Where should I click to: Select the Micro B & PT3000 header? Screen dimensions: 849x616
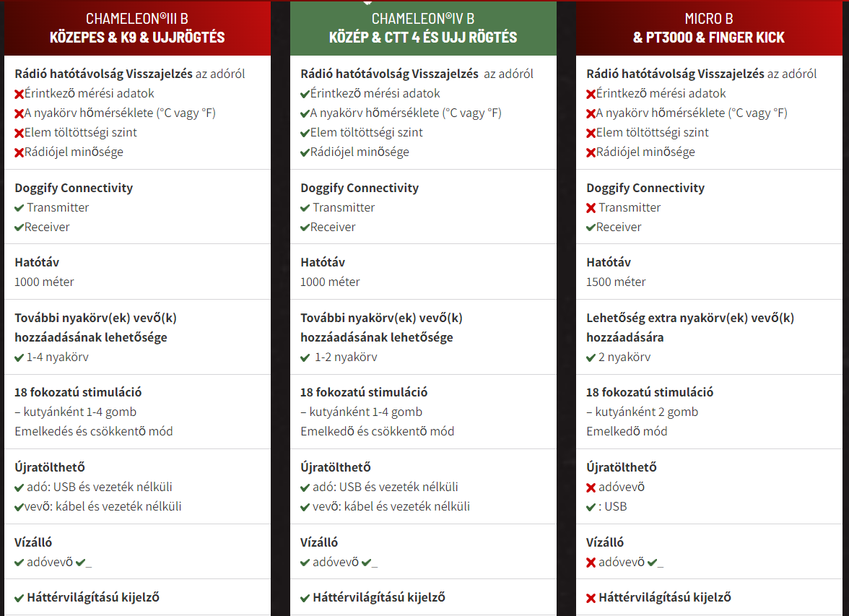(x=709, y=28)
